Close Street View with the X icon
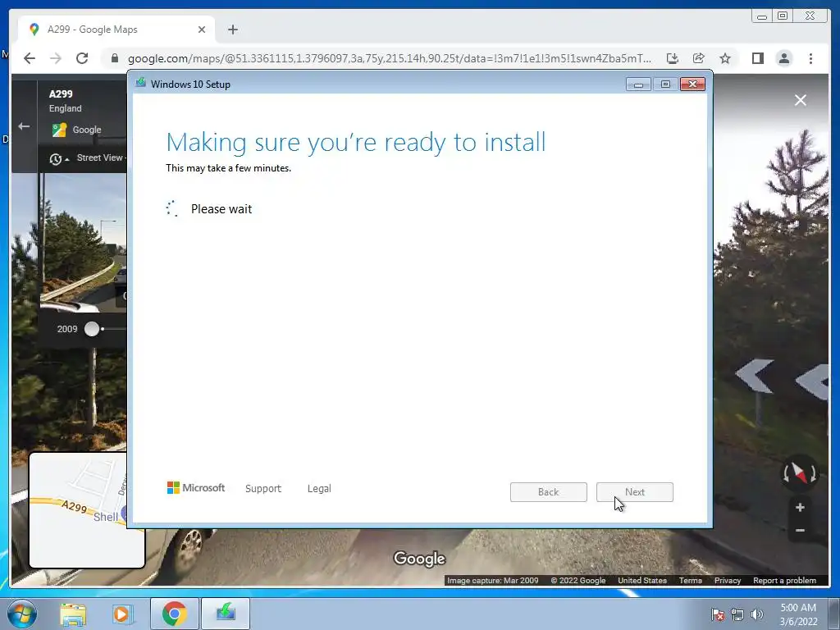The height and width of the screenshot is (630, 840). click(x=801, y=100)
